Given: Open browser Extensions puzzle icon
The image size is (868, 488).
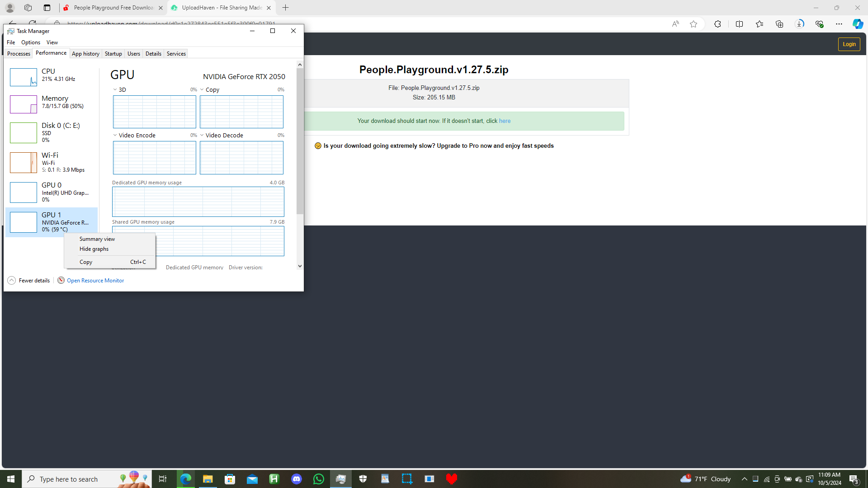Looking at the screenshot, I should tap(717, 24).
